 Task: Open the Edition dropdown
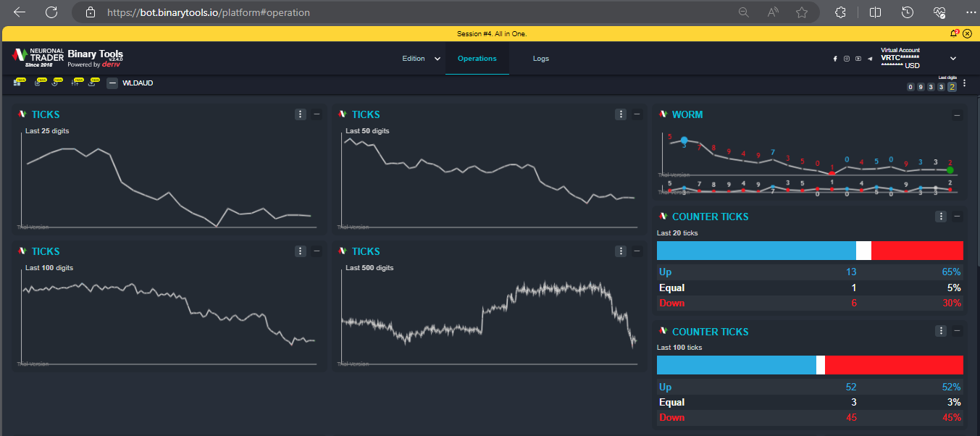click(420, 58)
